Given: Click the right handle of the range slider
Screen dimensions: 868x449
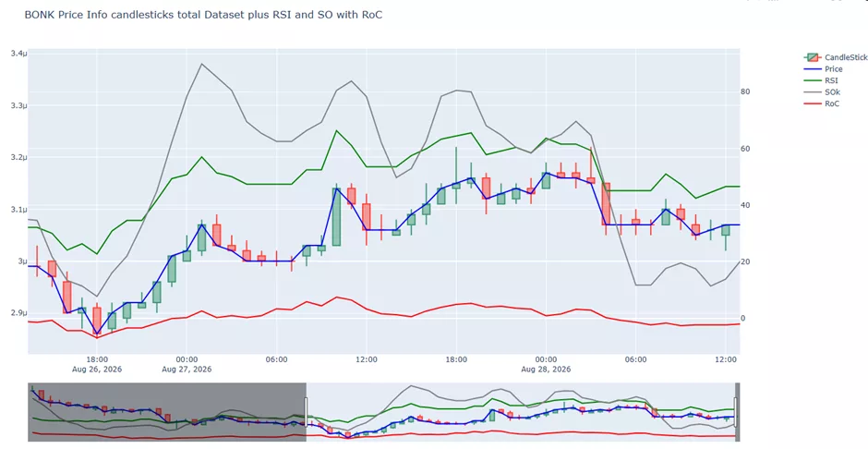Looking at the screenshot, I should click(x=736, y=412).
